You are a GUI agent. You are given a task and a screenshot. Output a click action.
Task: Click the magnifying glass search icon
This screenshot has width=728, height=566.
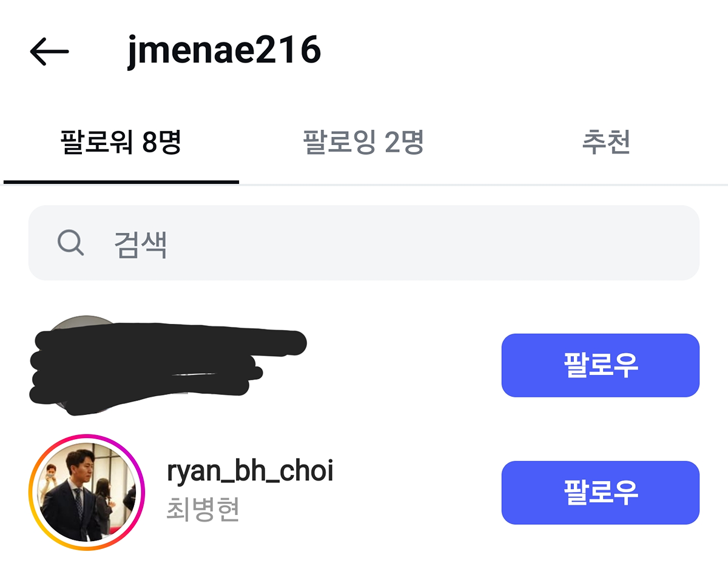click(x=70, y=243)
